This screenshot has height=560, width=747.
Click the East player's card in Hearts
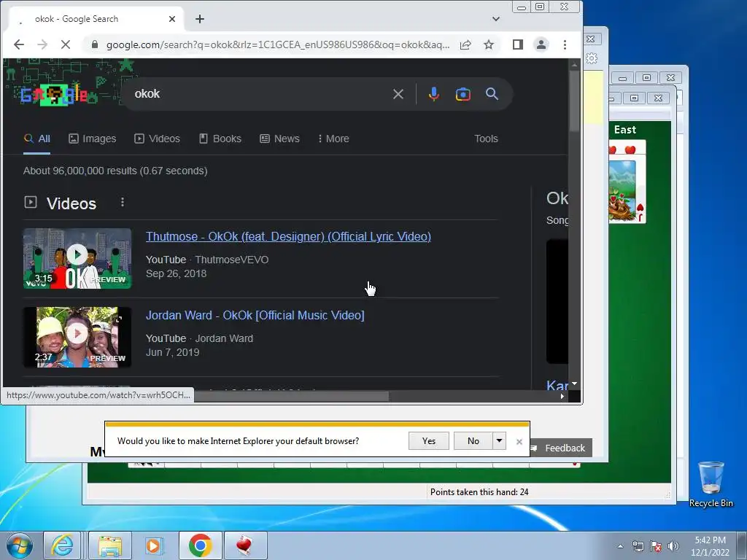coord(627,182)
